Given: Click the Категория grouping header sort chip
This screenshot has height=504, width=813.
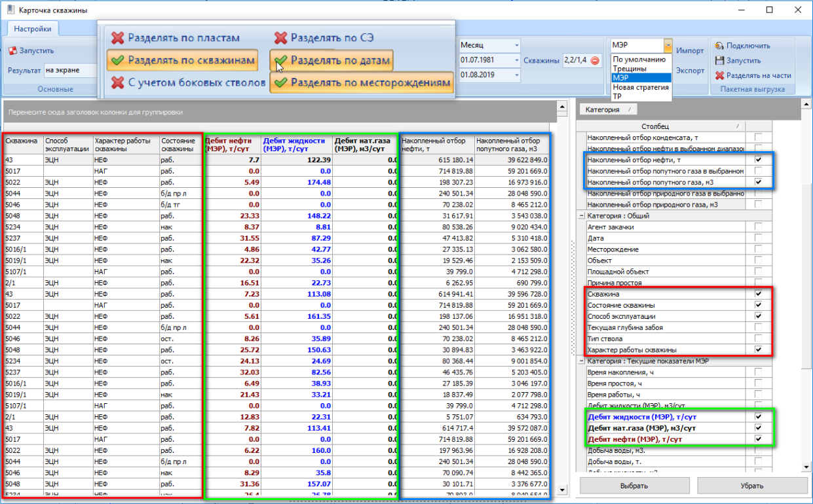Looking at the screenshot, I should [x=609, y=110].
